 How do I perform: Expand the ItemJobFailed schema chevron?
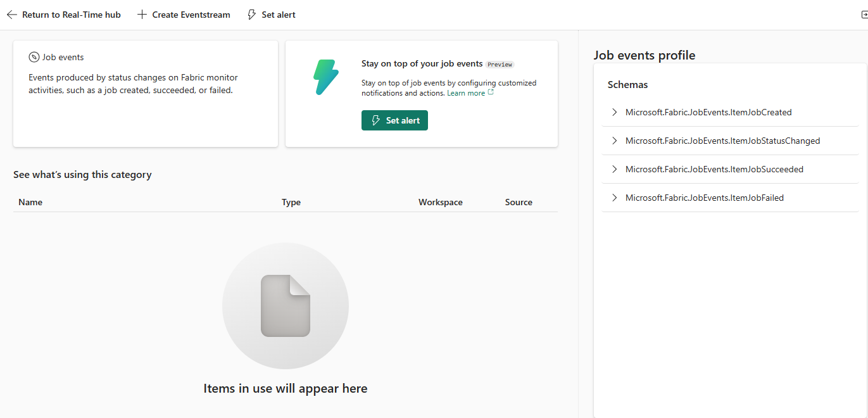614,198
